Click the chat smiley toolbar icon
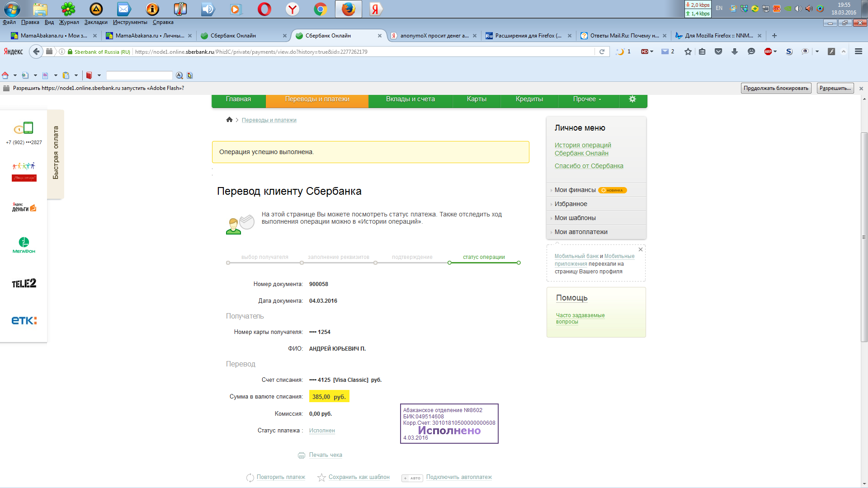The image size is (868, 488). [x=751, y=52]
